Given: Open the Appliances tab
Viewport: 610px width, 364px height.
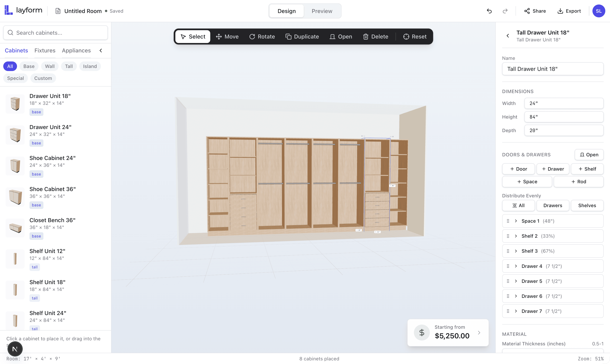Looking at the screenshot, I should pyautogui.click(x=76, y=51).
